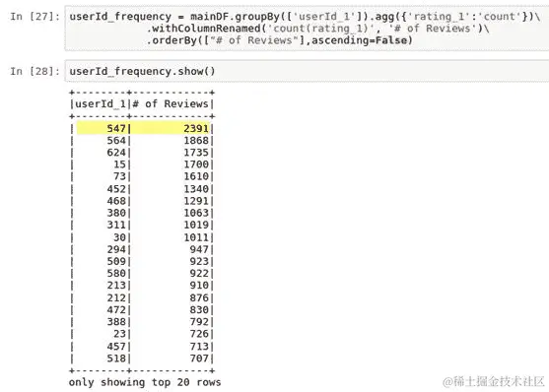
Task: Select review count 713
Action: [x=199, y=346]
